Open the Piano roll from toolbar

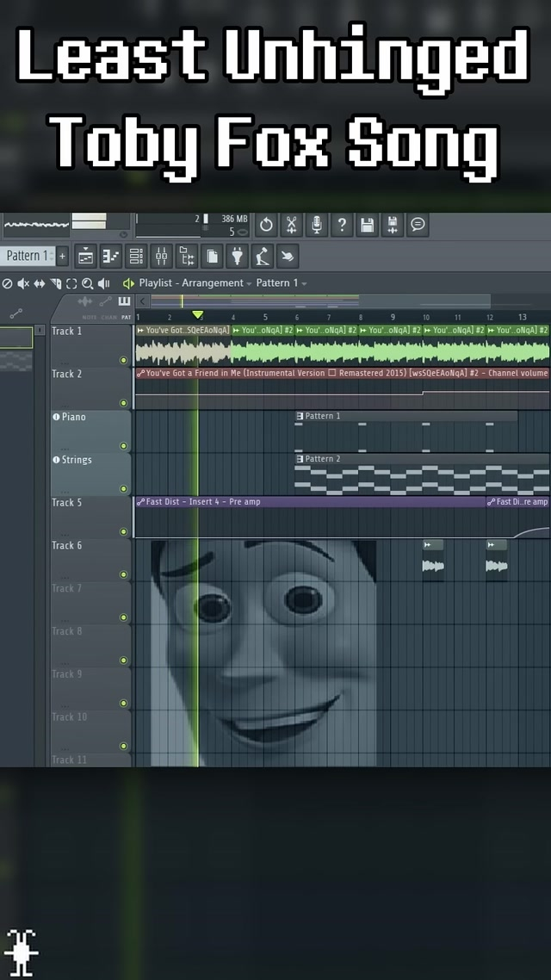tap(111, 256)
